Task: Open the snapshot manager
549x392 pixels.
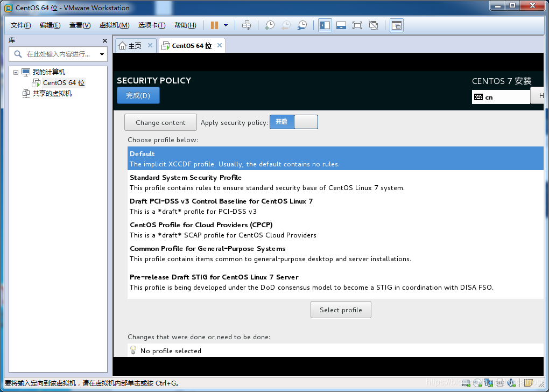Action: click(302, 25)
